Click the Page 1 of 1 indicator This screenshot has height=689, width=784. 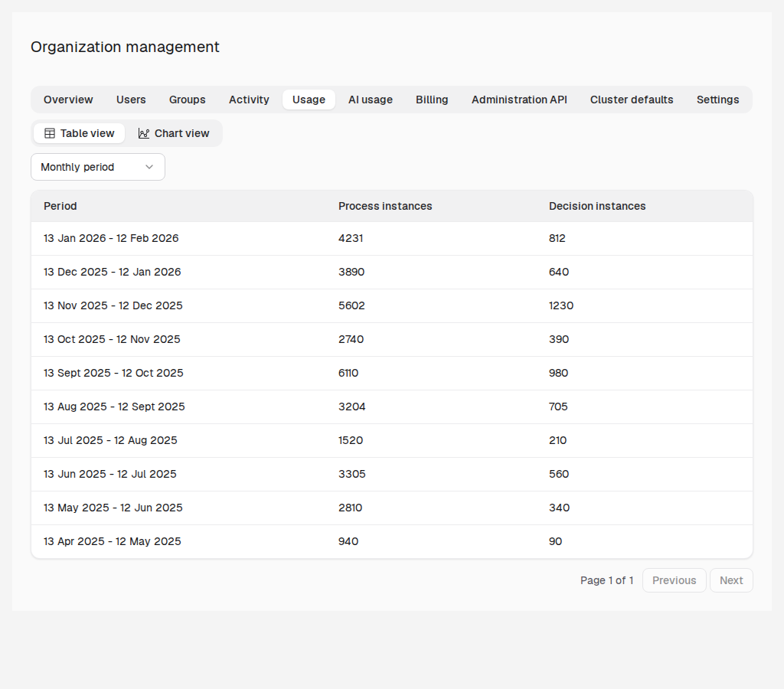606,580
